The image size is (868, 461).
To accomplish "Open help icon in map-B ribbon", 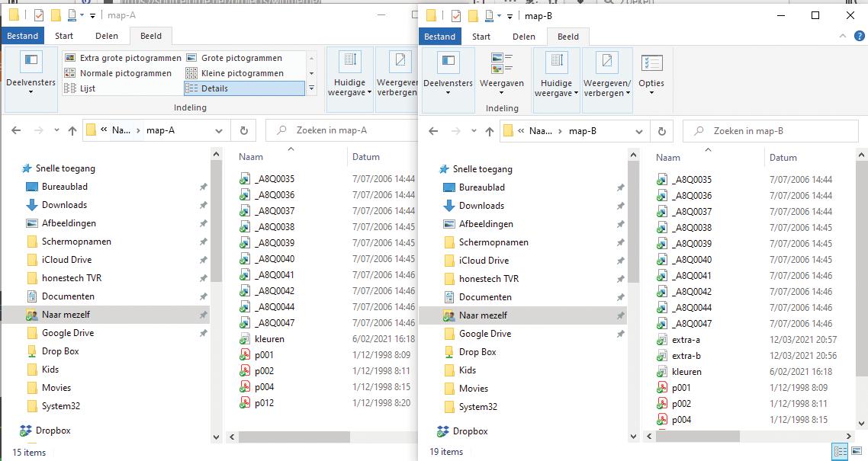I will tap(859, 37).
